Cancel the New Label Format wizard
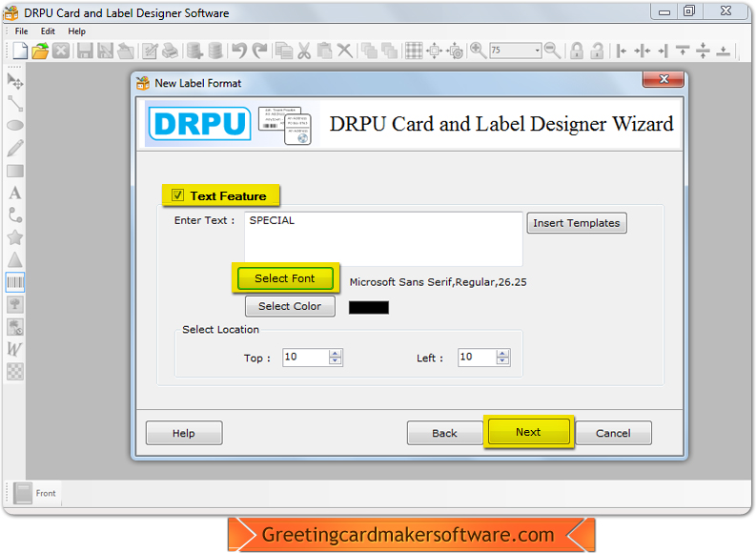The height and width of the screenshot is (553, 756). click(x=613, y=433)
